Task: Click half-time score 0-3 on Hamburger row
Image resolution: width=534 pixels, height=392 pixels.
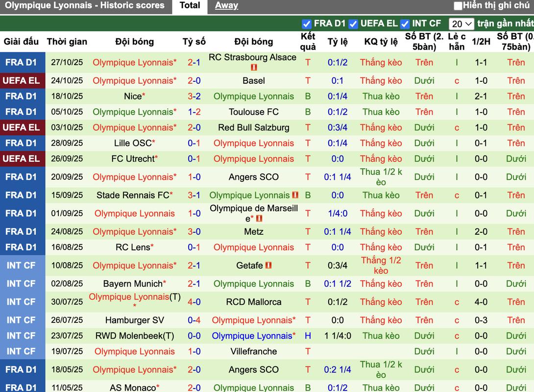Action: pos(481,320)
